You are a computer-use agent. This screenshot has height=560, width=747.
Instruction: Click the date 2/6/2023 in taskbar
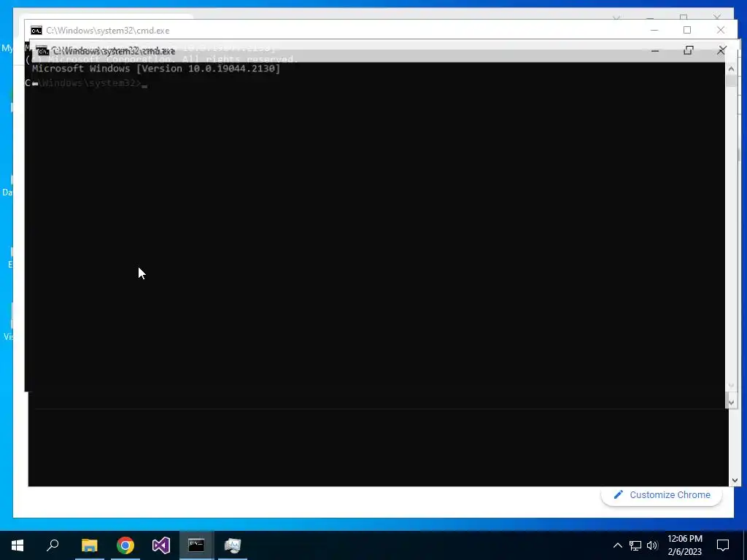[684, 552]
